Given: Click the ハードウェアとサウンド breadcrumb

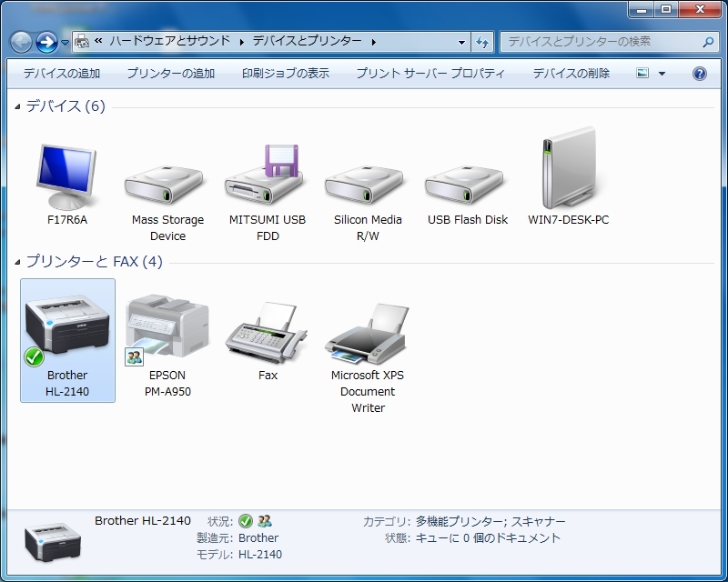Looking at the screenshot, I should [x=170, y=41].
